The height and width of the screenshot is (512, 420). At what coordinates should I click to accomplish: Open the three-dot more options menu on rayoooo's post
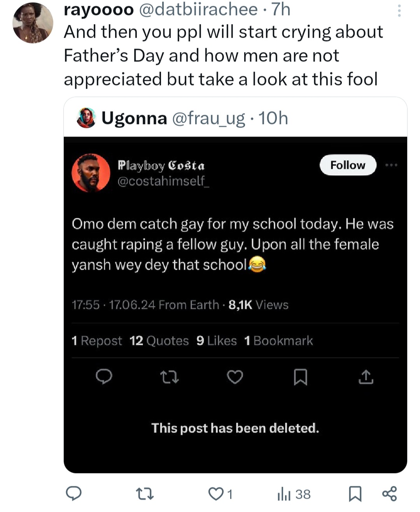pos(399,11)
